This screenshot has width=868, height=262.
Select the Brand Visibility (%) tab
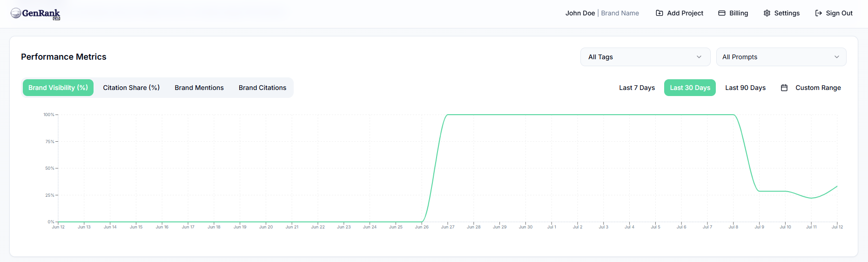[x=58, y=88]
